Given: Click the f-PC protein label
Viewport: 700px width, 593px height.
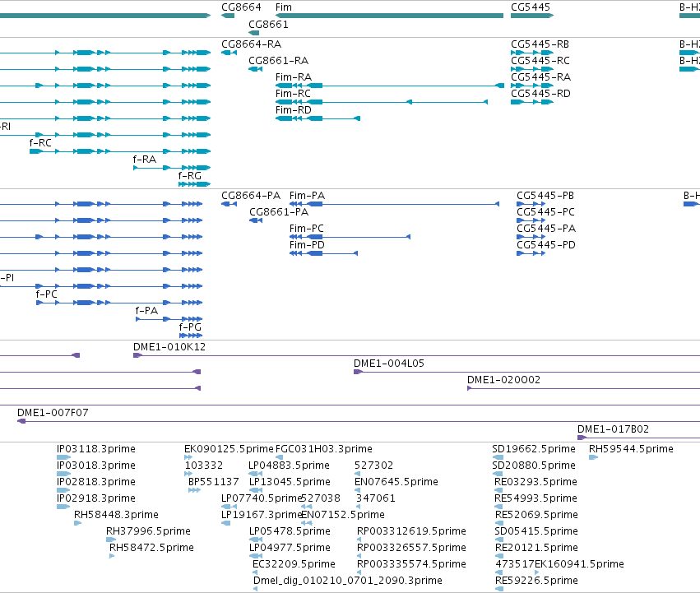Looking at the screenshot, I should point(47,294).
